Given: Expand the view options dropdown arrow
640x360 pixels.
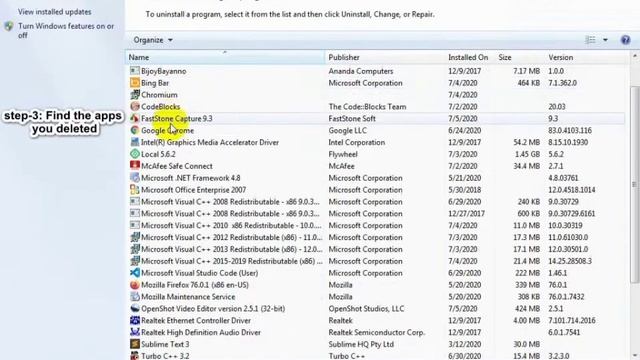Looking at the screenshot, I should pos(605,40).
